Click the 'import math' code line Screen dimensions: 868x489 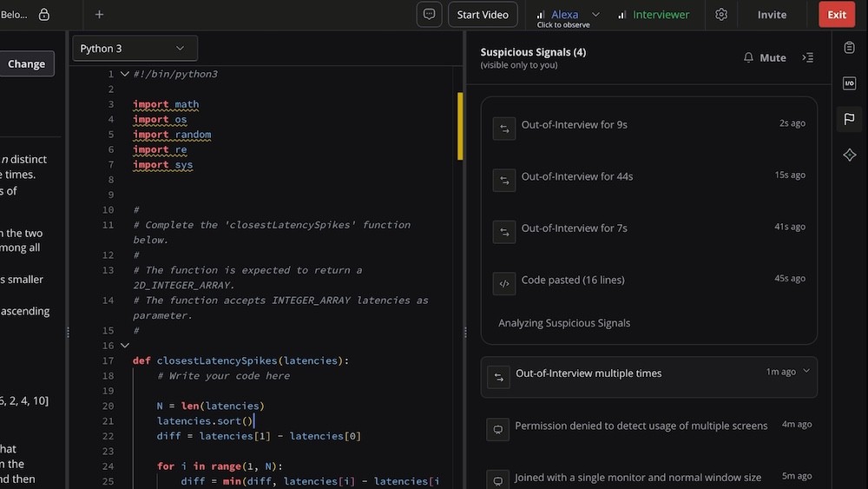point(166,104)
